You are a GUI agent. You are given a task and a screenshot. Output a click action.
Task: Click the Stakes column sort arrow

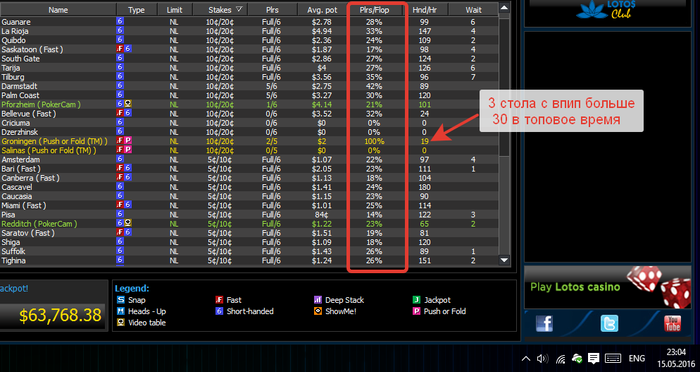point(239,9)
